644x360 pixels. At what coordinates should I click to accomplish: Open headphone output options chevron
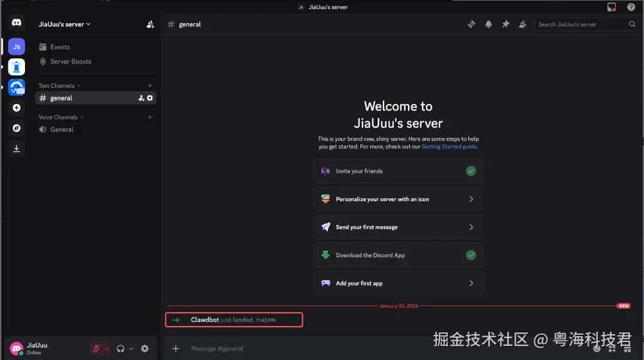pyautogui.click(x=131, y=348)
